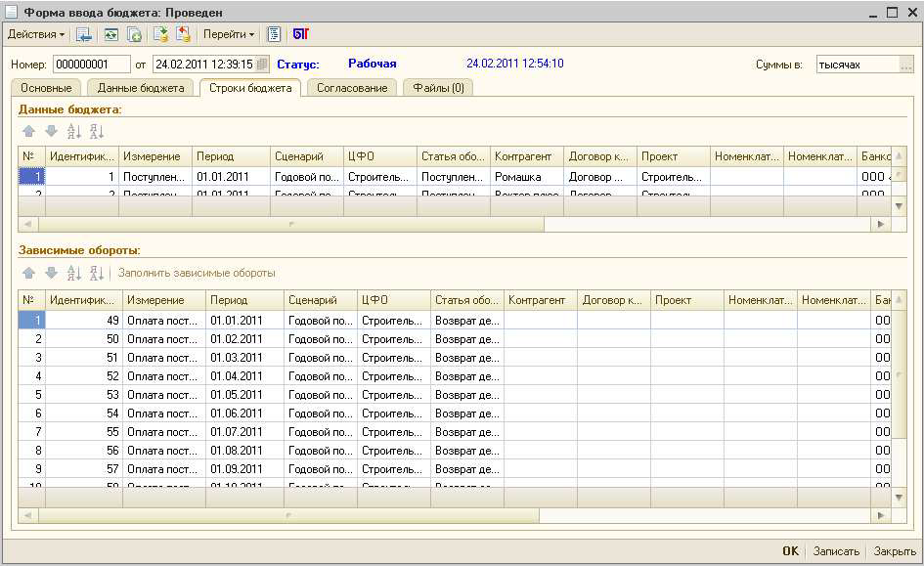Click the Номер input field

click(x=92, y=65)
